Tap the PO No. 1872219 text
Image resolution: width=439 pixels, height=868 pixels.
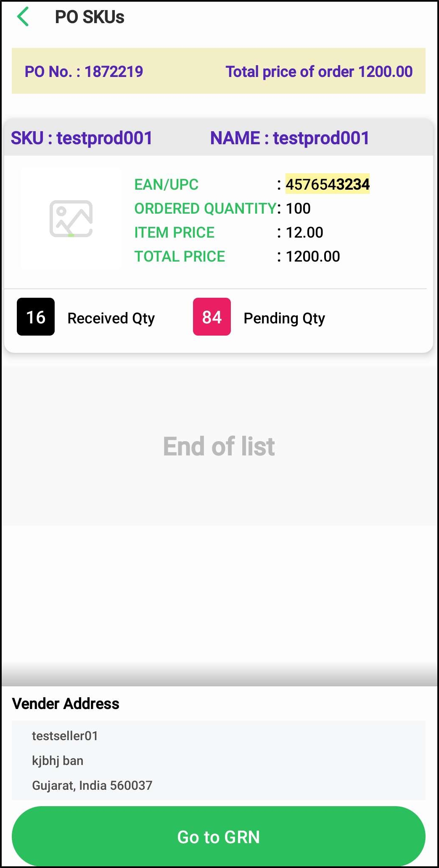click(84, 71)
